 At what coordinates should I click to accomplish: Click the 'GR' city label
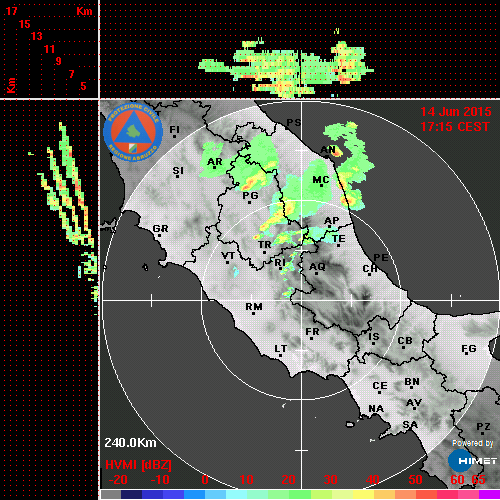(161, 229)
